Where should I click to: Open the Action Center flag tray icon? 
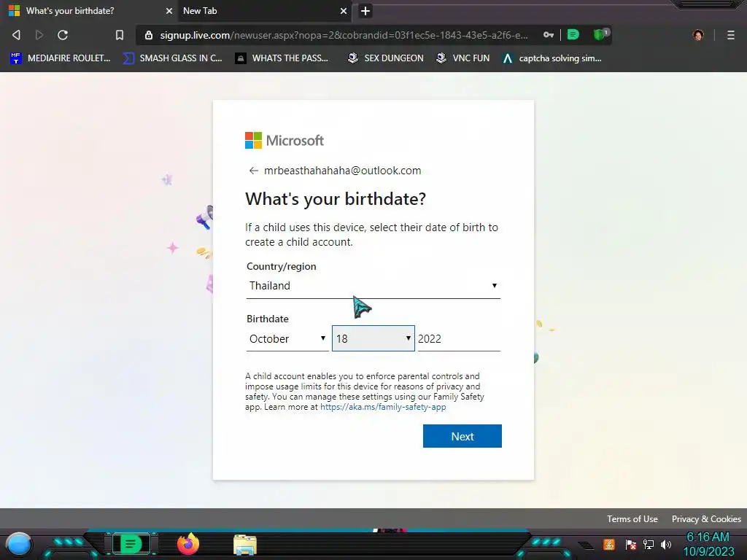coord(631,544)
